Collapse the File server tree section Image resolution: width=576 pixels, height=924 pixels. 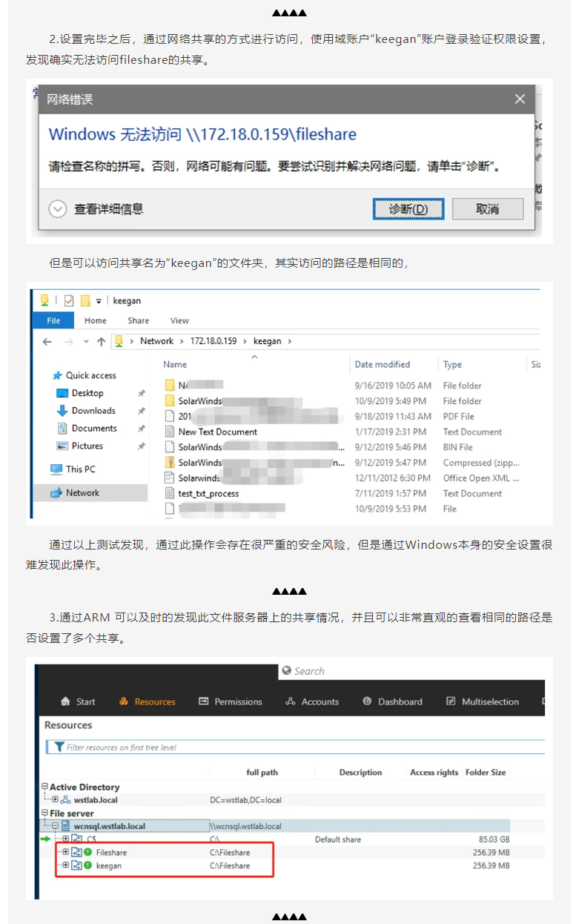pos(45,814)
